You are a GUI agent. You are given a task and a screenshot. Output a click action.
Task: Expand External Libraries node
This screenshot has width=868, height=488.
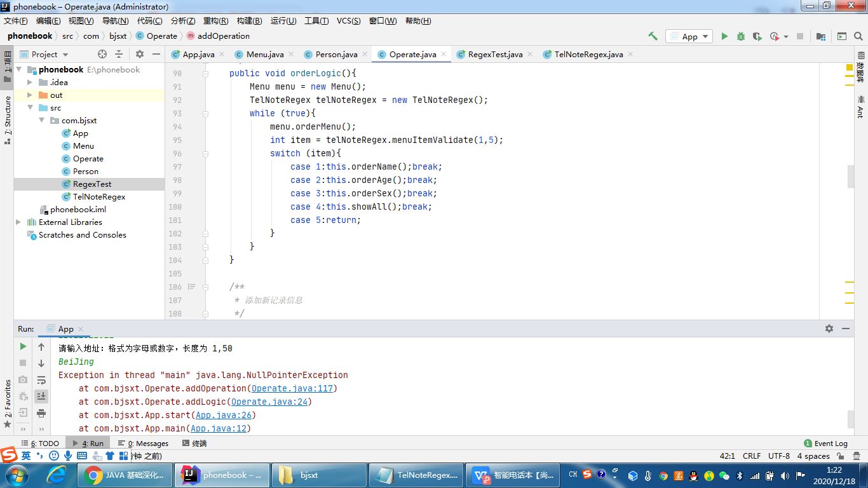coord(18,222)
